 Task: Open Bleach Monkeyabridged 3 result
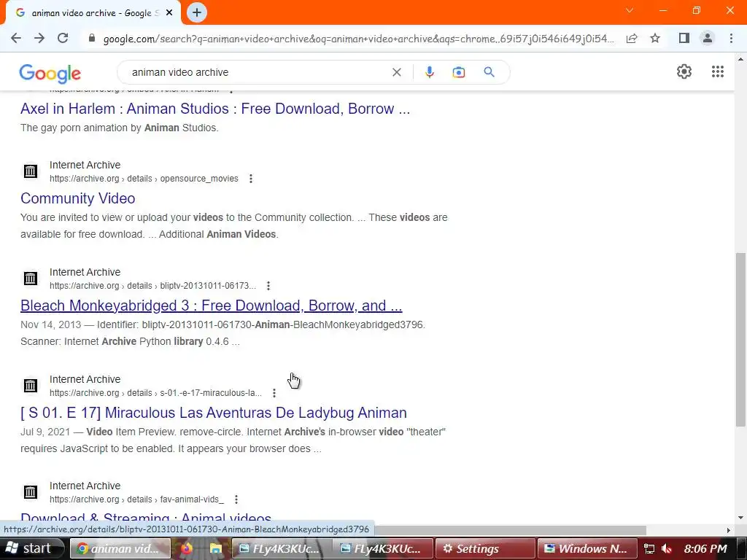[x=211, y=306]
